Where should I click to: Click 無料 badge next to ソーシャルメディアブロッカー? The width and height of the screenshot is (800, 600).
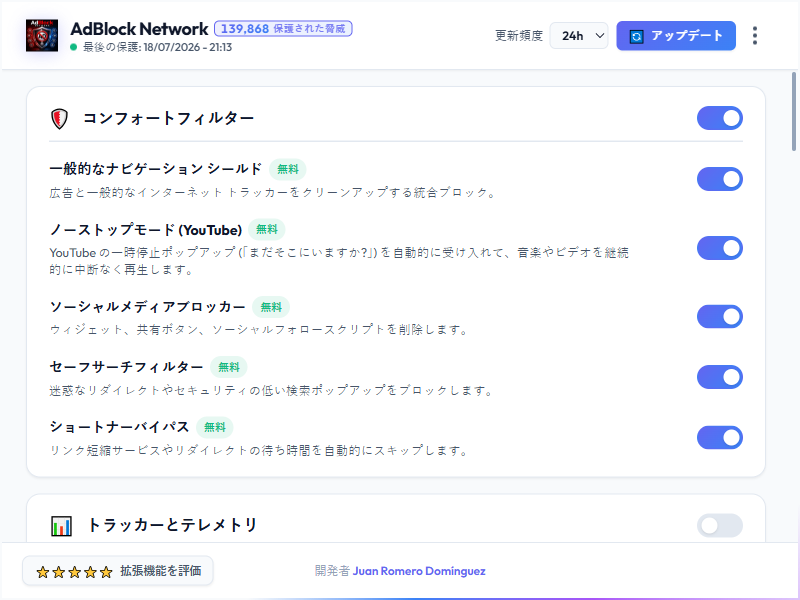pyautogui.click(x=271, y=307)
